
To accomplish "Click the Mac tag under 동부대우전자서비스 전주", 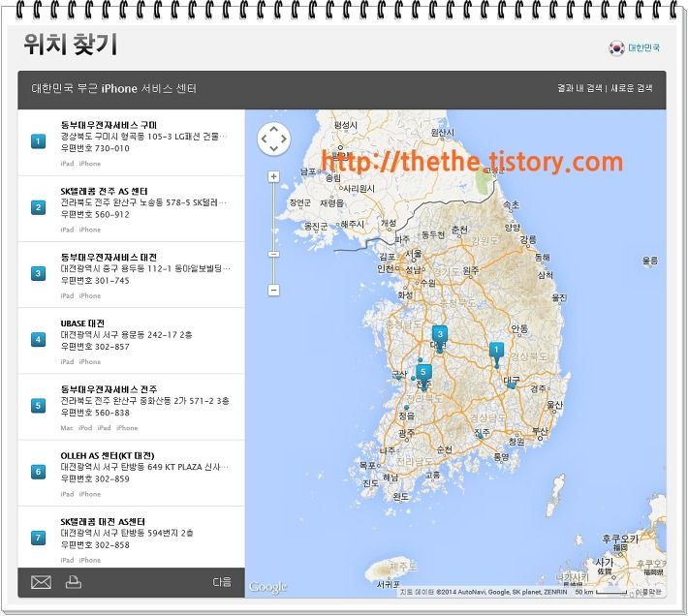I will click(x=67, y=428).
